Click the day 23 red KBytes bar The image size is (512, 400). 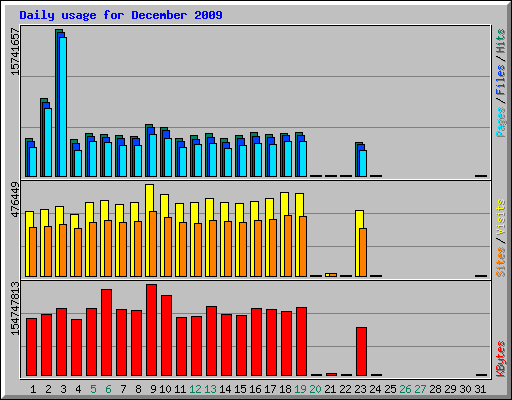coord(361,351)
